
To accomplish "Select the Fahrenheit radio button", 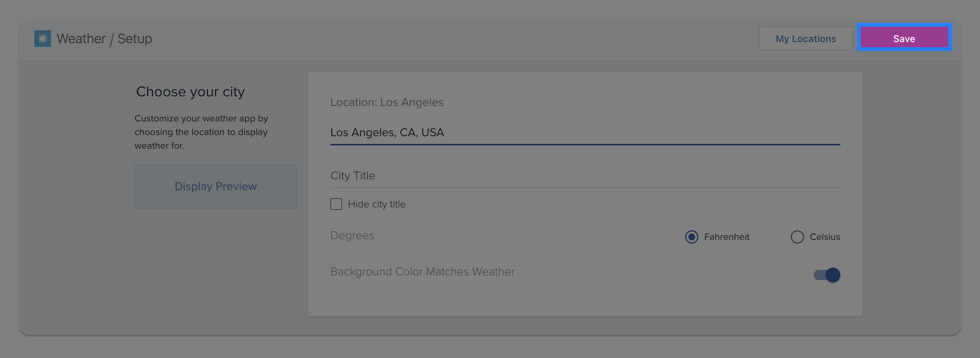I will 691,237.
